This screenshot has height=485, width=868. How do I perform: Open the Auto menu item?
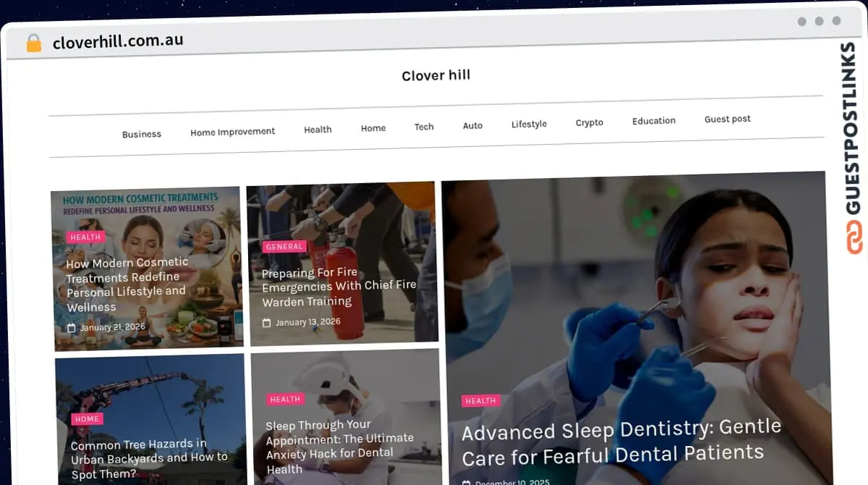472,125
